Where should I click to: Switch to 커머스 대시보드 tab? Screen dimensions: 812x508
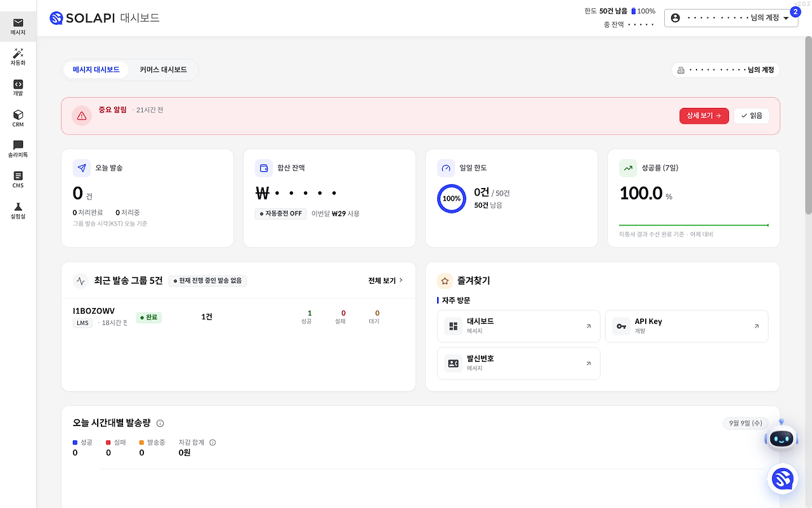[x=164, y=70]
